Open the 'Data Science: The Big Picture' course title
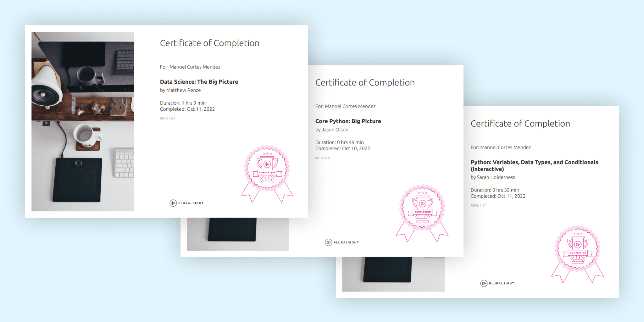Viewport: 644px width, 322px height. (199, 82)
